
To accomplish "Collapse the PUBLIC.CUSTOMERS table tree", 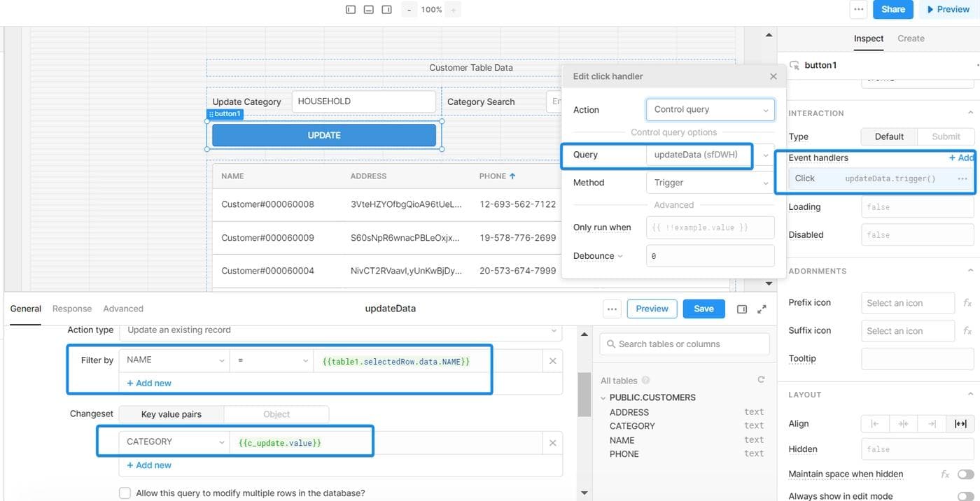I will click(x=603, y=397).
